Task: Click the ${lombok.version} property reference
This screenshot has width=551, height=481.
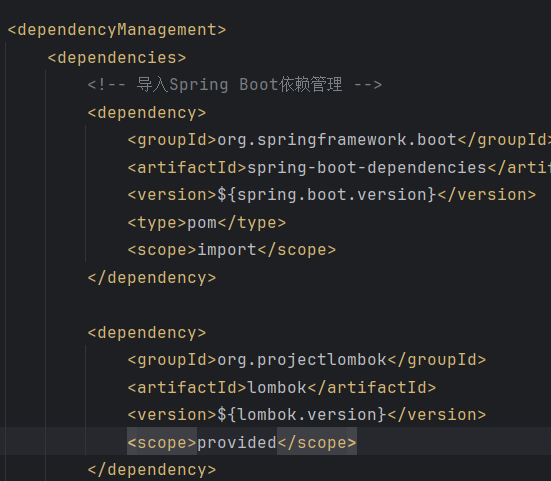Action: coord(302,415)
